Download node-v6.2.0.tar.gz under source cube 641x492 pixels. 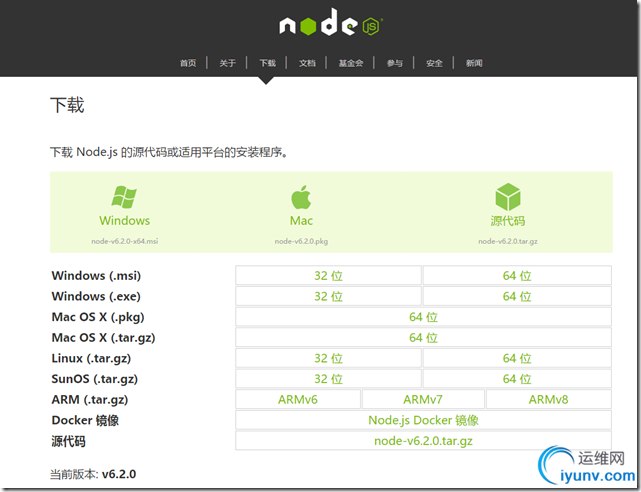508,241
